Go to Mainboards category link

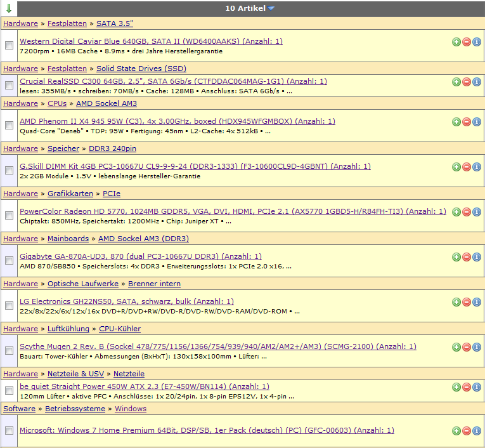coord(68,239)
